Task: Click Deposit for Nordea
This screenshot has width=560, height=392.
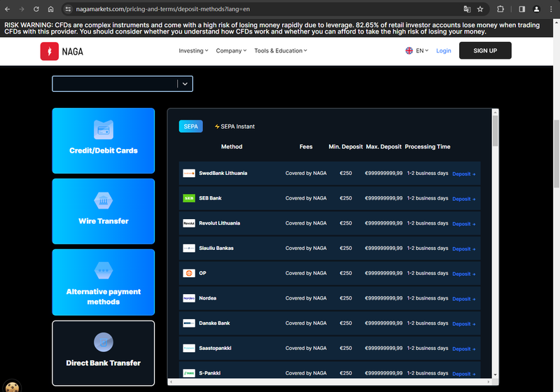Action: coord(463,299)
